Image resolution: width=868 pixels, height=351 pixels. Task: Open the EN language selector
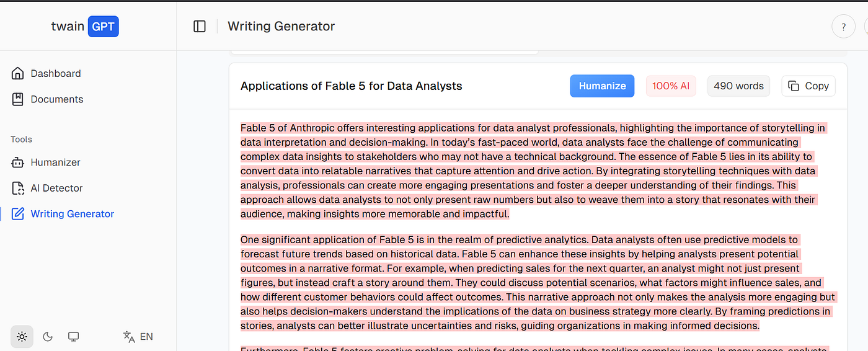(x=138, y=337)
